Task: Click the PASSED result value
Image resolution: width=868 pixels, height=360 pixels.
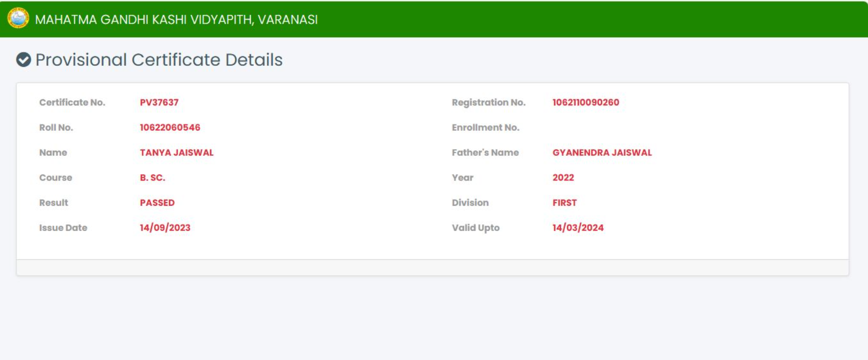Action: [157, 203]
